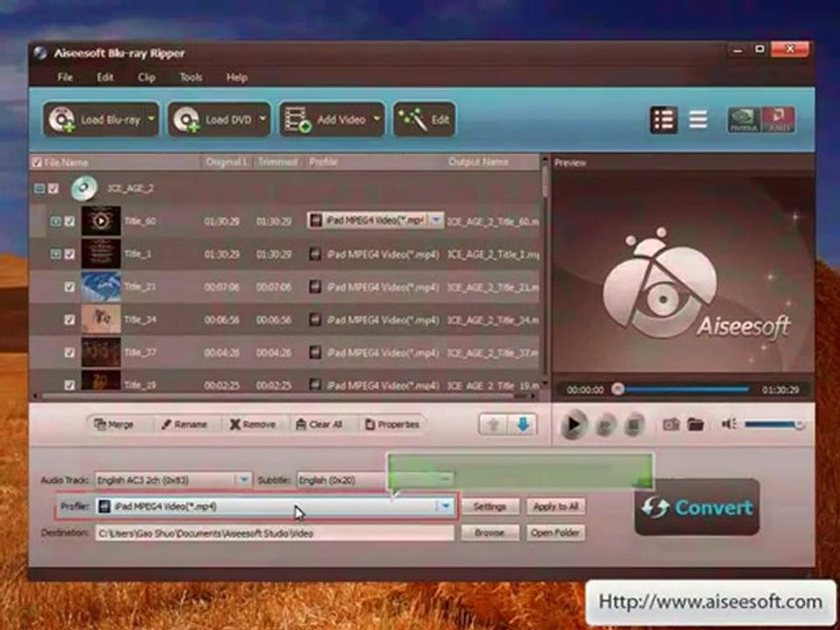Open the Help menu
Viewport: 840px width, 630px height.
[x=236, y=77]
